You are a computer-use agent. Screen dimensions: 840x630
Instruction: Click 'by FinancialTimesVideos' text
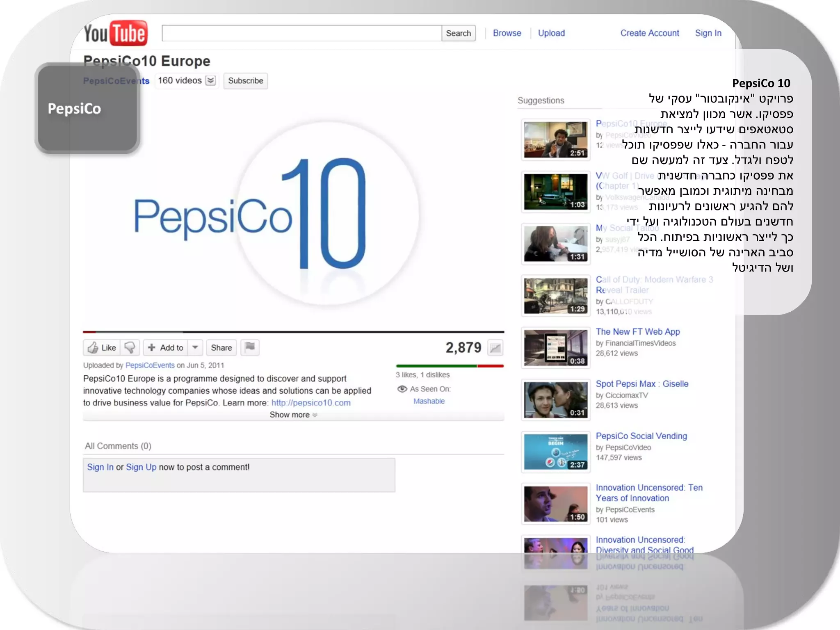point(636,343)
